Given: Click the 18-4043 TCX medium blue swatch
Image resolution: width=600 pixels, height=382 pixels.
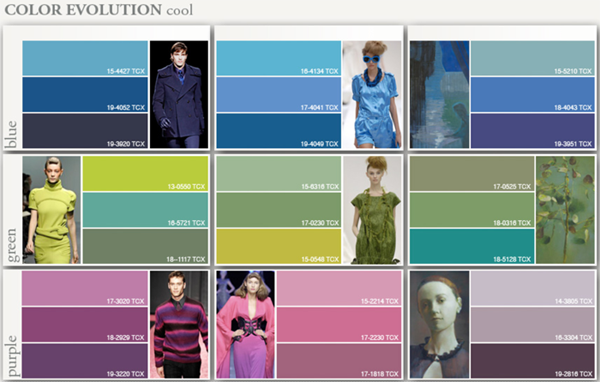Looking at the screenshot, I should [533, 95].
